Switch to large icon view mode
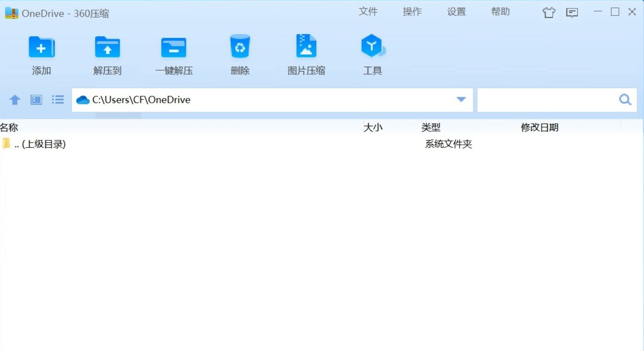This screenshot has height=351, width=644. pyautogui.click(x=36, y=100)
